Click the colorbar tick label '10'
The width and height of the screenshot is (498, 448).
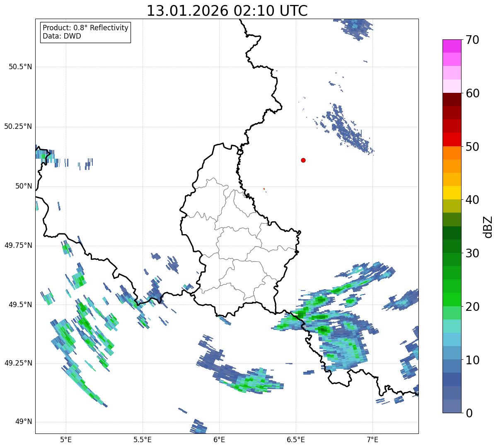(474, 360)
